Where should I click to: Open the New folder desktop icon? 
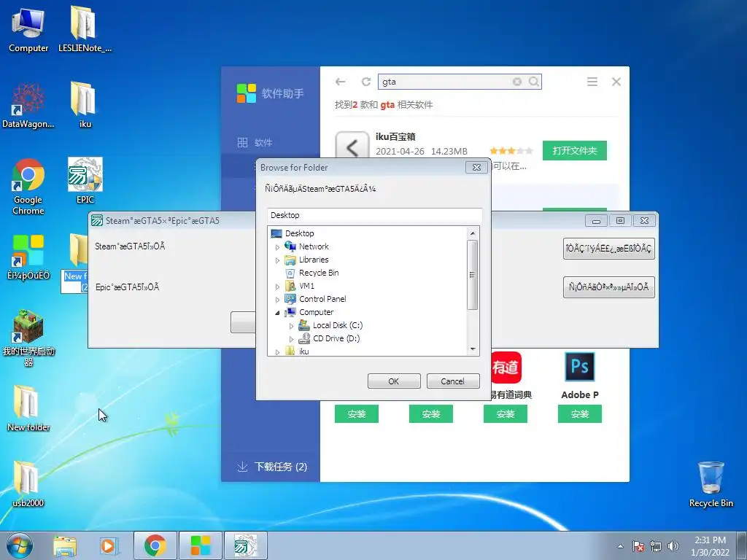28,408
